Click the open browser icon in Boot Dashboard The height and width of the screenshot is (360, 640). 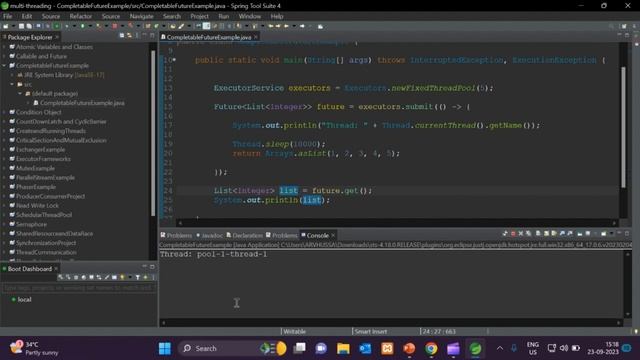[84, 277]
